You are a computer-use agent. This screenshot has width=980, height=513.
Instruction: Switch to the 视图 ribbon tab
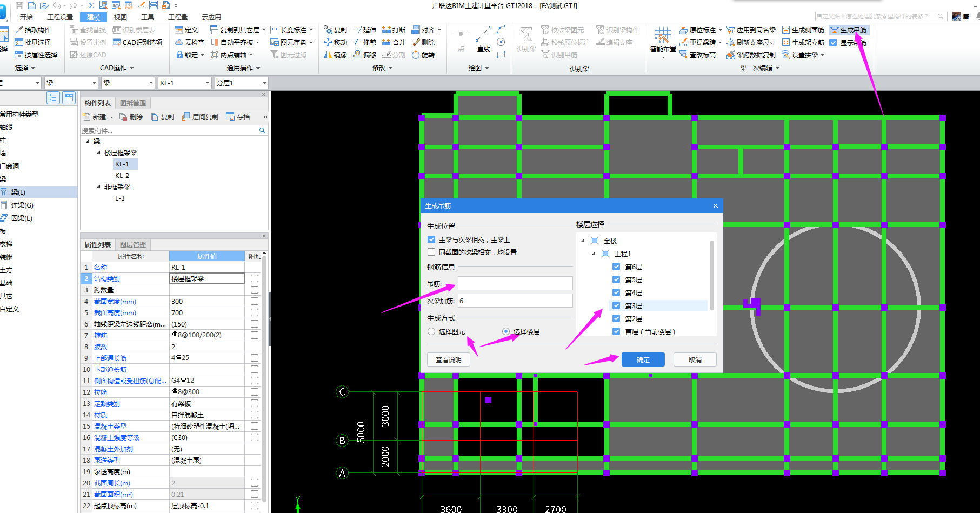tap(121, 17)
